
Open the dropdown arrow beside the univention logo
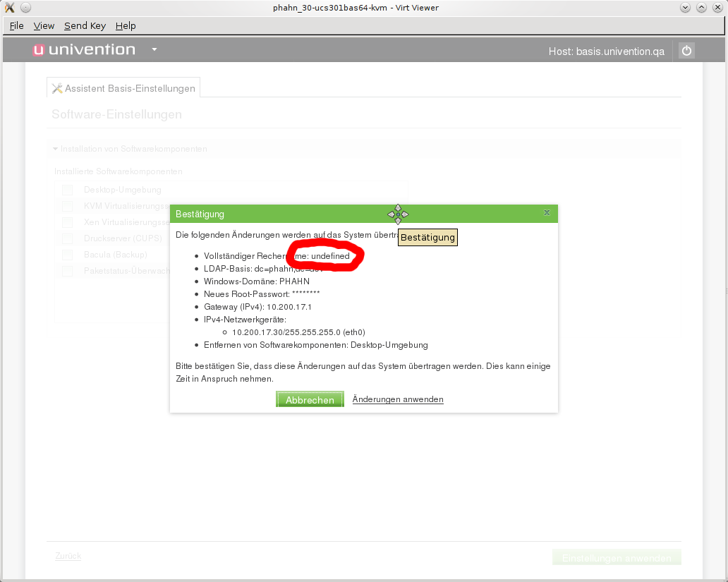154,50
